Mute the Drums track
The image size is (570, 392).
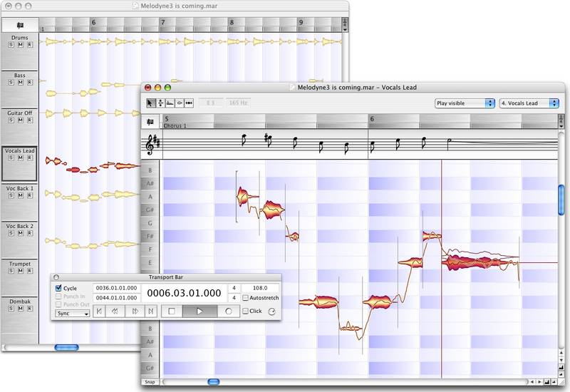pos(20,44)
